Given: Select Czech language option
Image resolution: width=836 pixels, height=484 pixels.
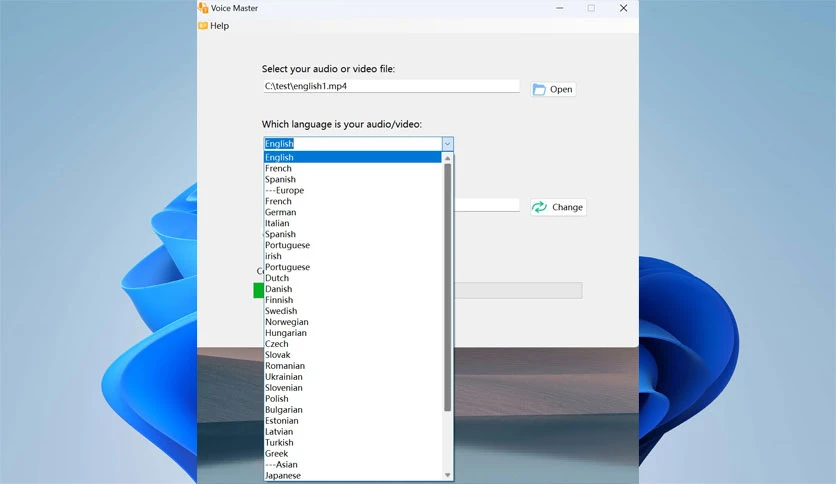Looking at the screenshot, I should coord(353,344).
